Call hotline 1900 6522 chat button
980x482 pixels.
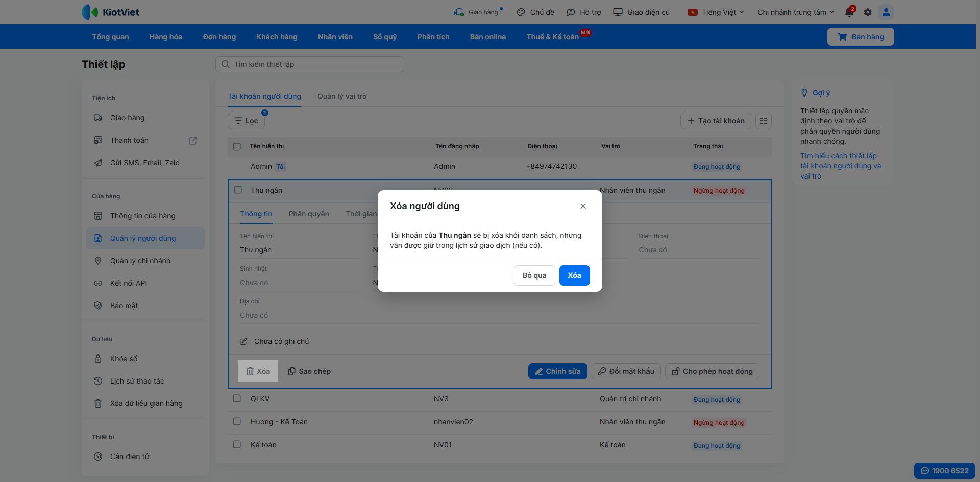(x=945, y=471)
